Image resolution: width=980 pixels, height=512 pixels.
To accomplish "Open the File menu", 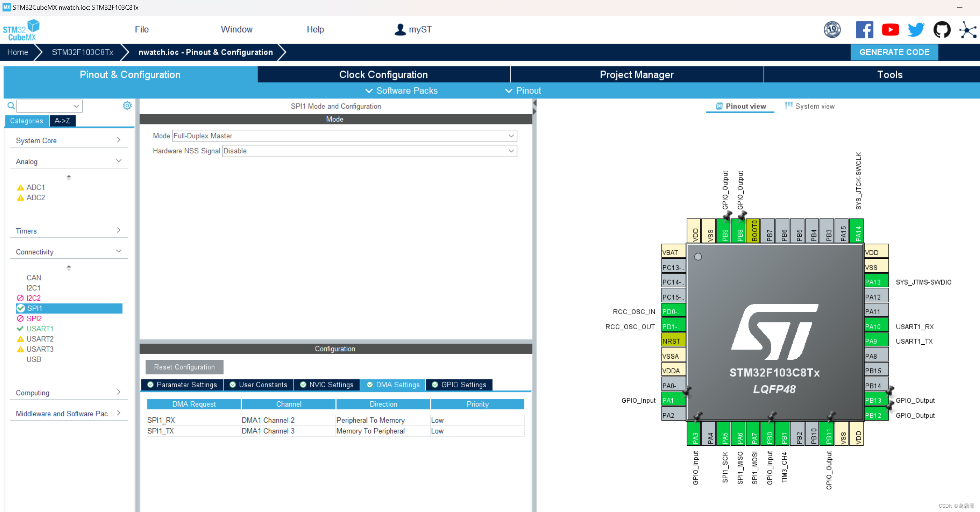I will tap(142, 29).
